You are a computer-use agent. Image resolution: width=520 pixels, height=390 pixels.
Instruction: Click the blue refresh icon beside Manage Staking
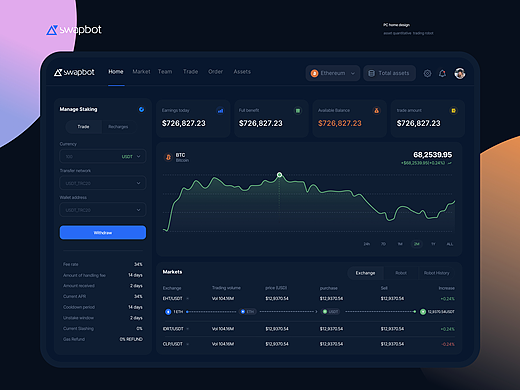(141, 109)
